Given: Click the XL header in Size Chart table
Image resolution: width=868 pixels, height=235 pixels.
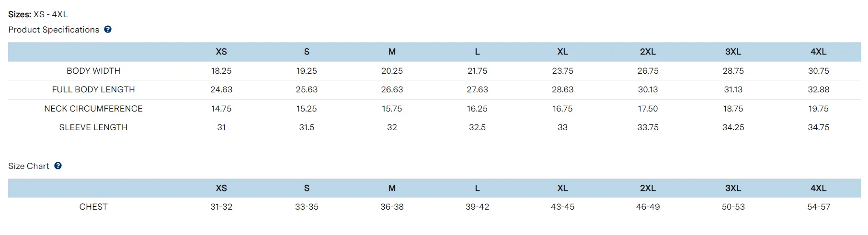Looking at the screenshot, I should point(562,188).
